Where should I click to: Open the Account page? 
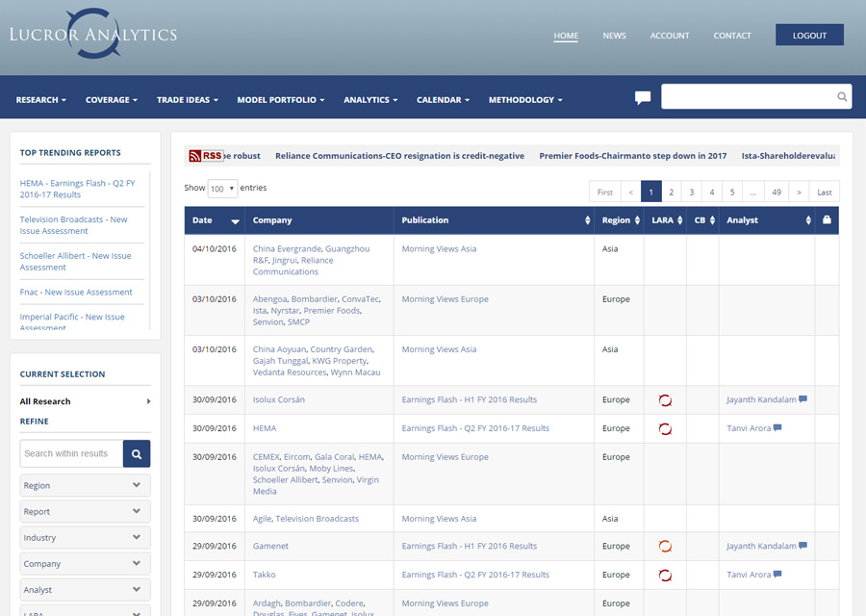tap(670, 36)
